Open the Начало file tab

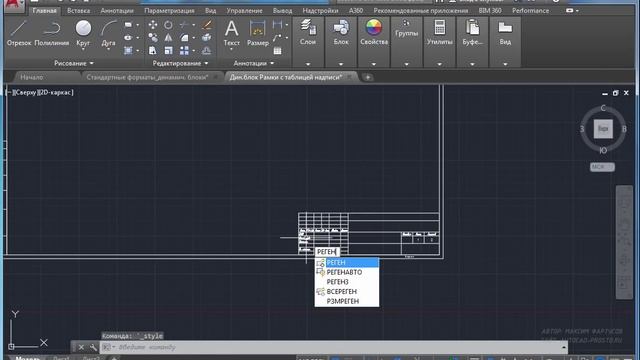click(32, 77)
